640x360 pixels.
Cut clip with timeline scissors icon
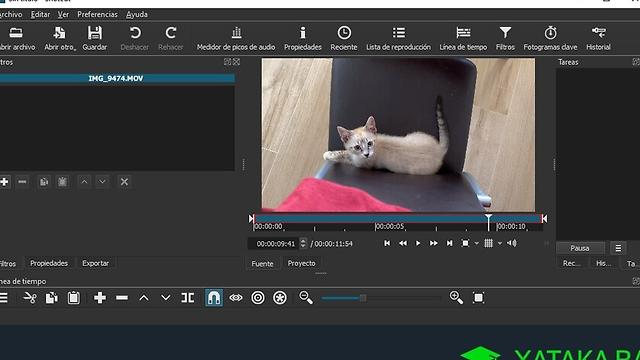click(x=30, y=298)
